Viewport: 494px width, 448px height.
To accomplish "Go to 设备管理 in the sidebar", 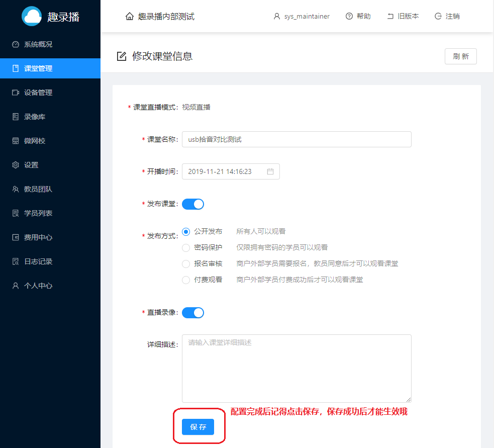I will tap(50, 93).
